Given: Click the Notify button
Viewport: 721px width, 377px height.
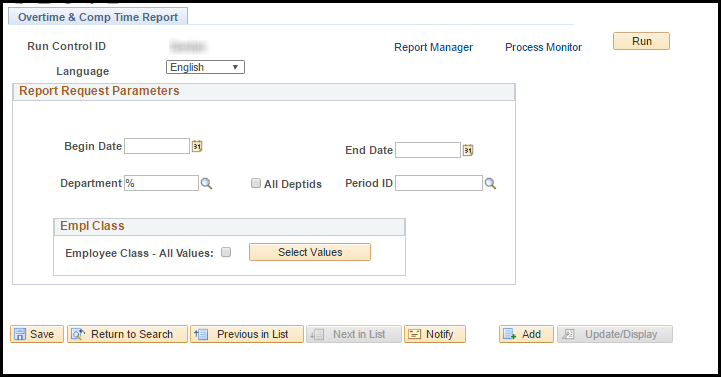Looking at the screenshot, I should pos(435,334).
